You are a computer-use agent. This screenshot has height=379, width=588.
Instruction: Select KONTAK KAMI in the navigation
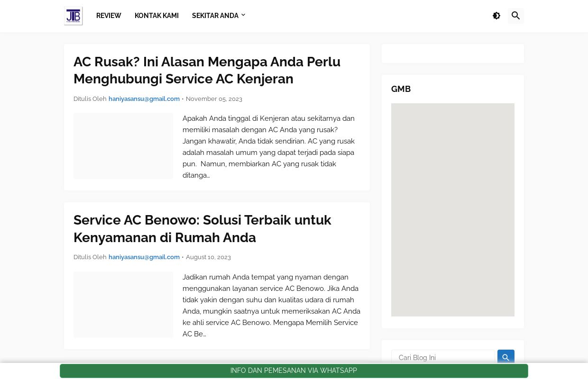click(156, 15)
